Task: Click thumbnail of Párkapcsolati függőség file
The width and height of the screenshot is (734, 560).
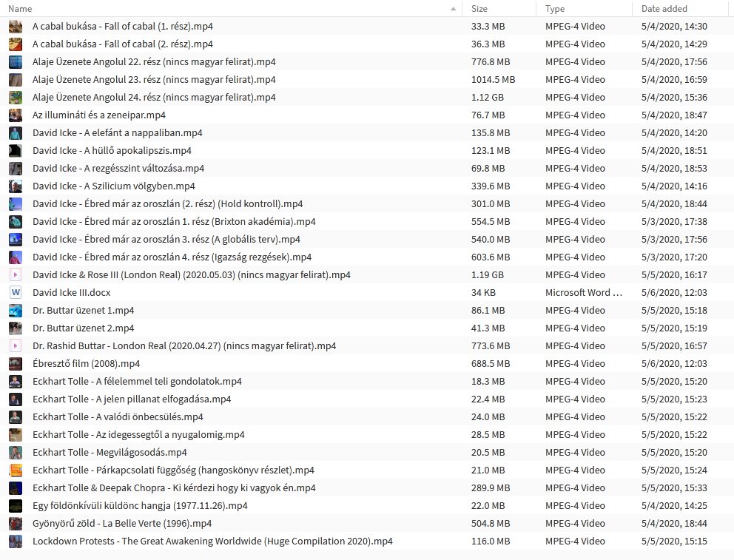Action: point(16,470)
